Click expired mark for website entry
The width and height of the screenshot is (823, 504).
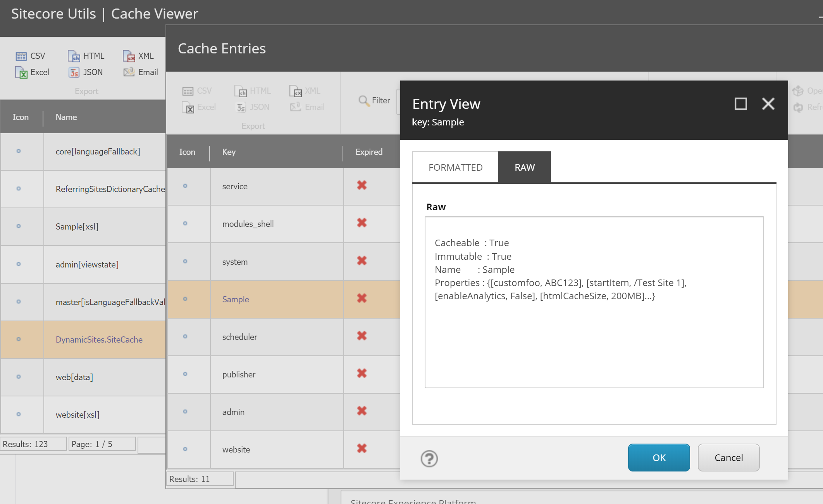362,449
